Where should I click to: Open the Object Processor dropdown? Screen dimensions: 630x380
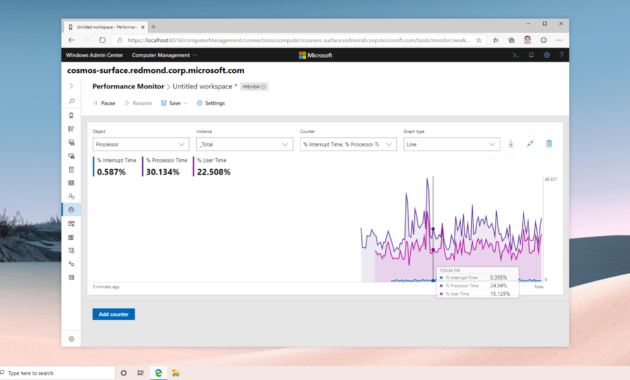pos(141,144)
